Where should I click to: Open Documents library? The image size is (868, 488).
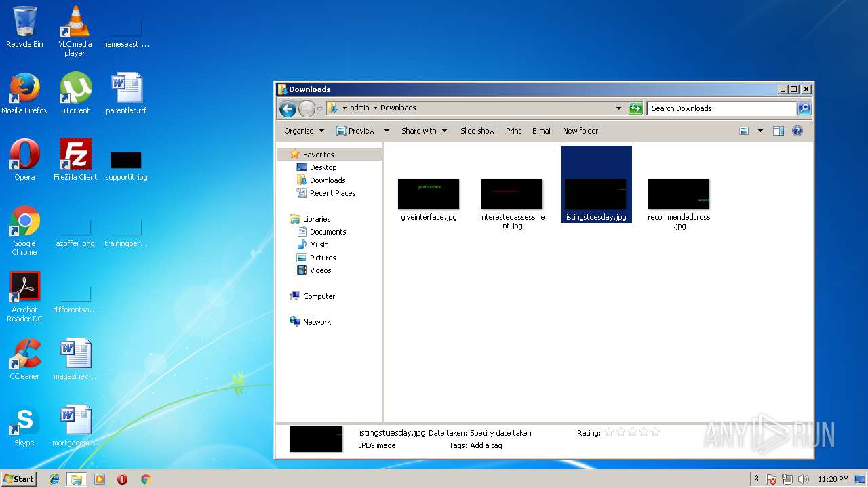click(328, 232)
